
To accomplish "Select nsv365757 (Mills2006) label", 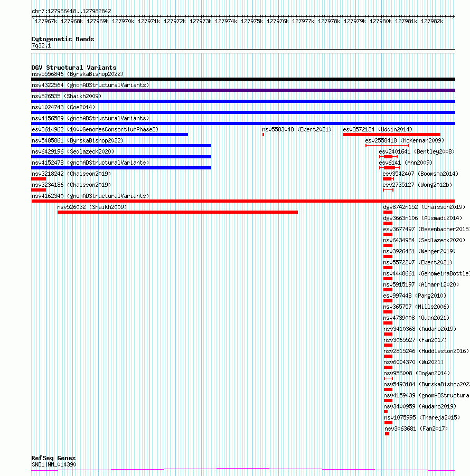I will click(416, 307).
